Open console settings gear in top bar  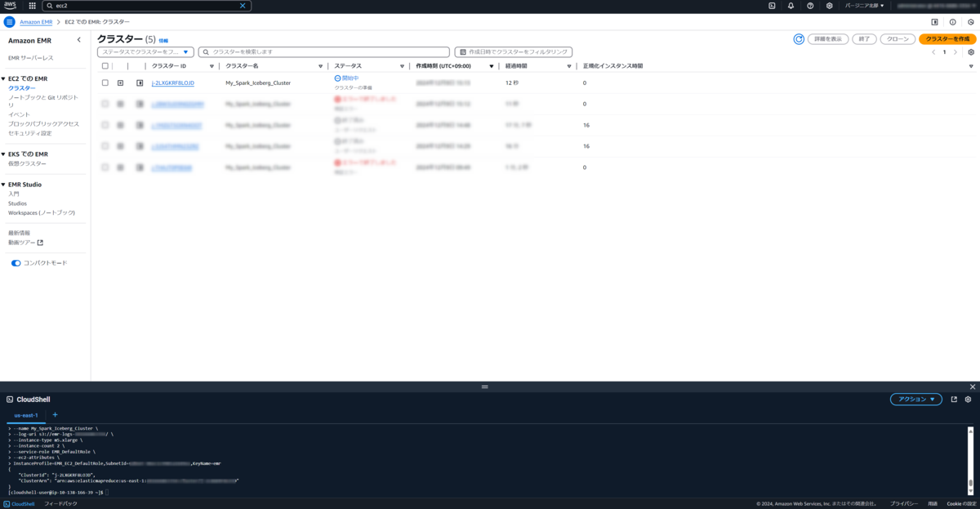click(829, 6)
